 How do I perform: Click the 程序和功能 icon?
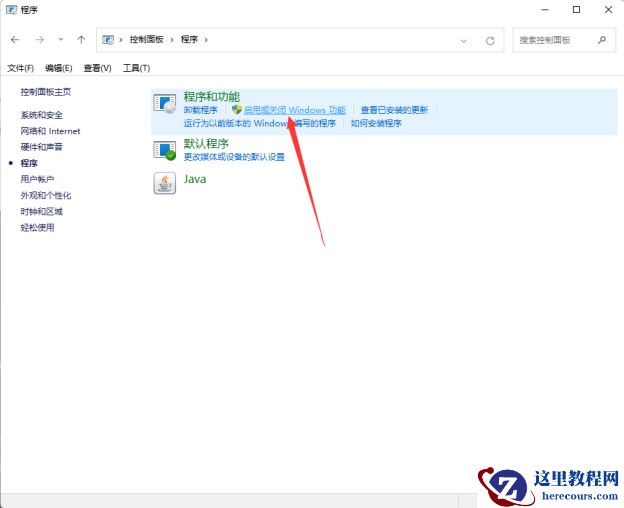tap(165, 104)
